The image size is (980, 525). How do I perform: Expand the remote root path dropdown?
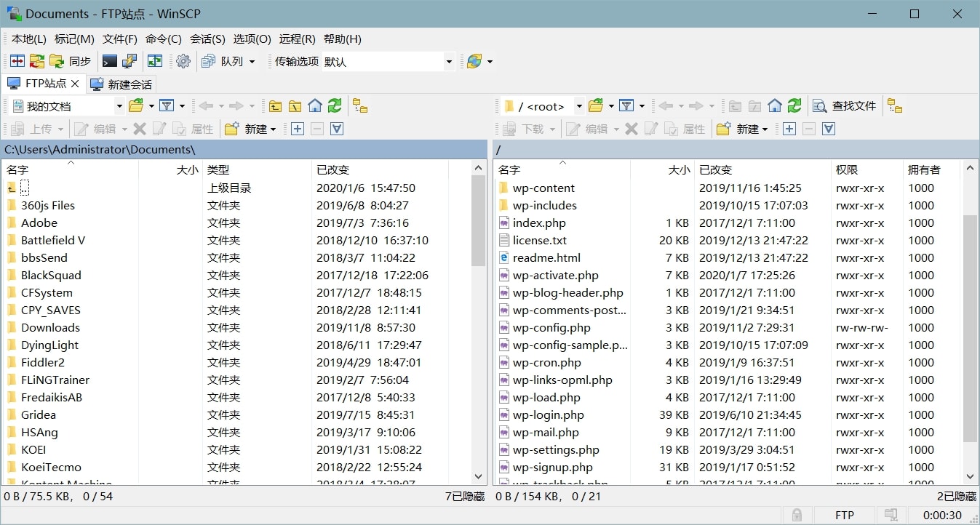(579, 106)
